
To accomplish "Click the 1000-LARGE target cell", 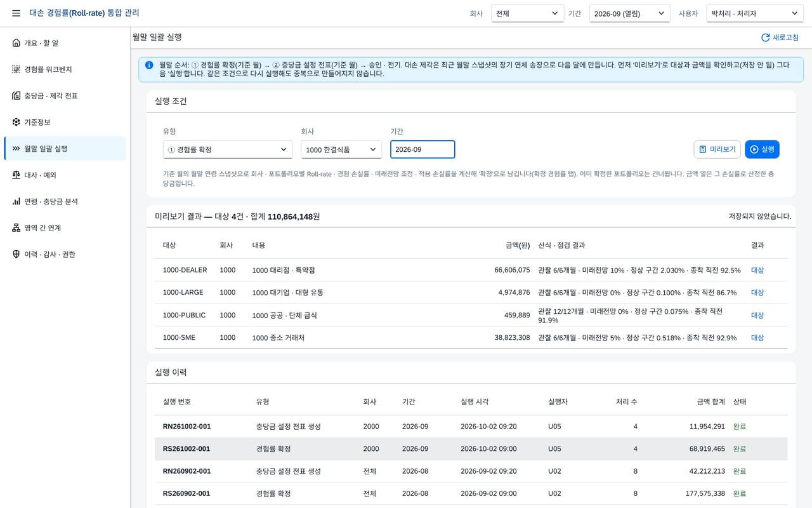I will [183, 292].
